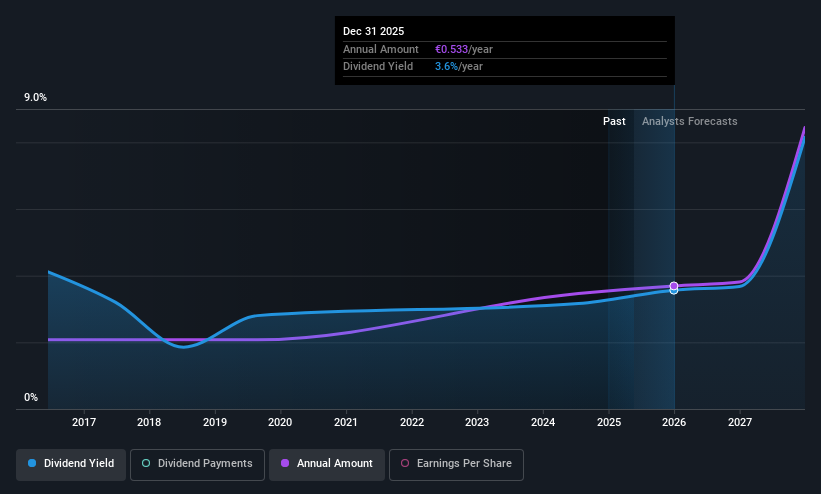Click the pink Earnings Per Share circle
Image resolution: width=821 pixels, height=494 pixels.
(405, 463)
